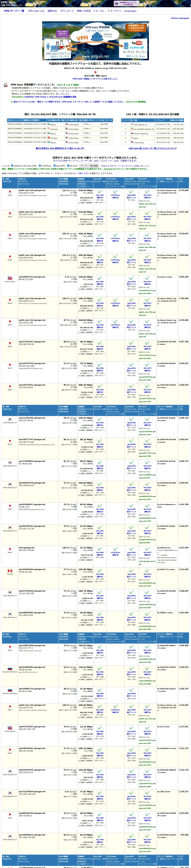This screenshot has height=868, width=191.
Task: Click SSL-VPN checkmark for public-vpn-129 server
Action: [x=100, y=191]
